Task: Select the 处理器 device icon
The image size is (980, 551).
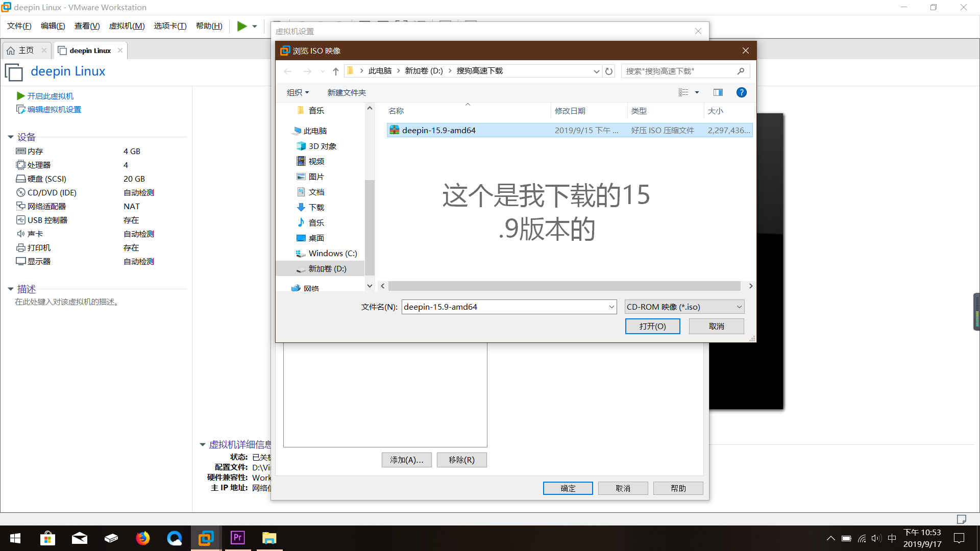Action: click(21, 165)
